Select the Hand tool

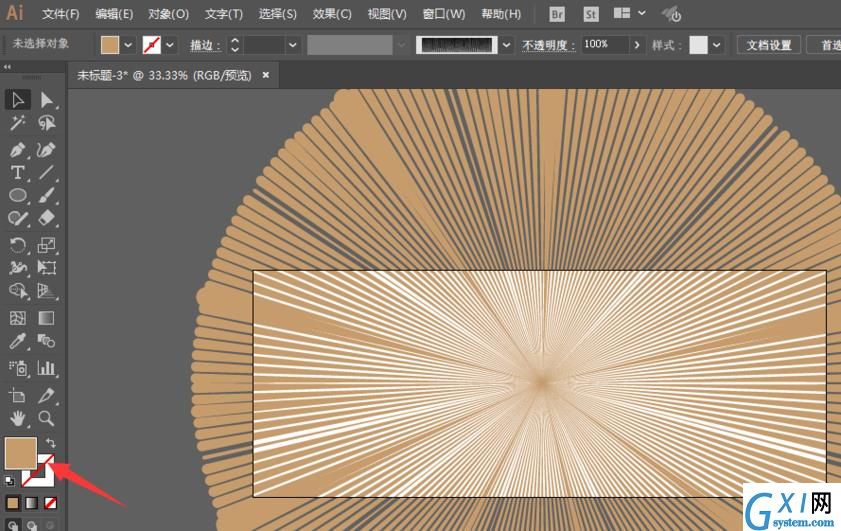[x=18, y=418]
